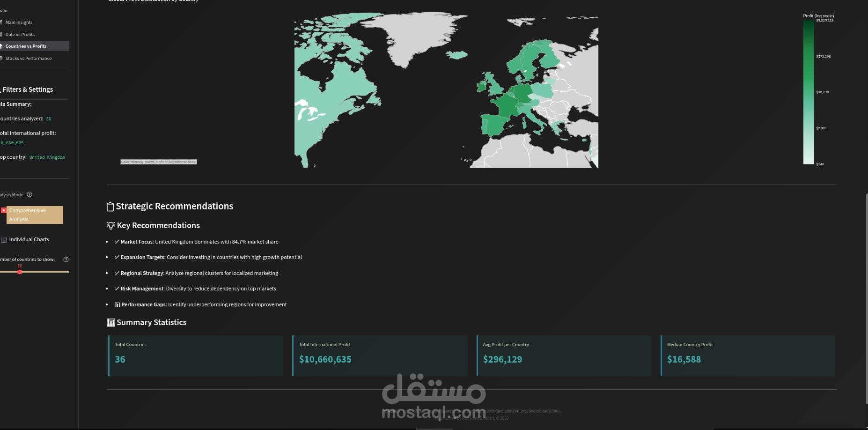Click the bar chart icon beside Performance Gaps

point(118,304)
